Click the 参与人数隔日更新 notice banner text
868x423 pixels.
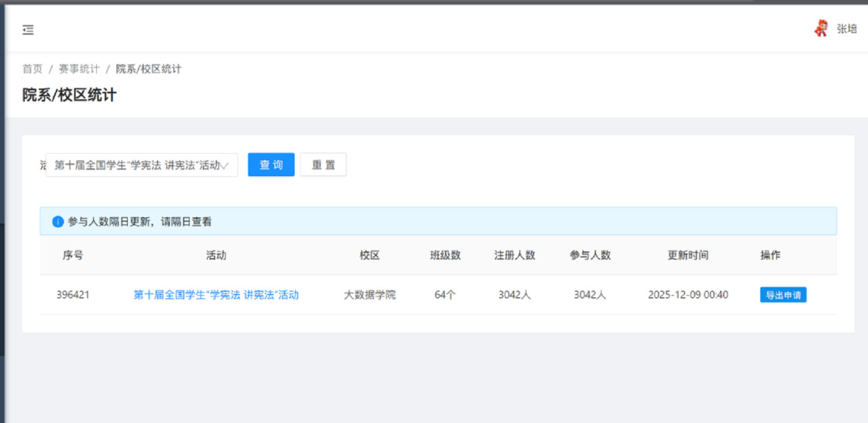click(x=139, y=222)
